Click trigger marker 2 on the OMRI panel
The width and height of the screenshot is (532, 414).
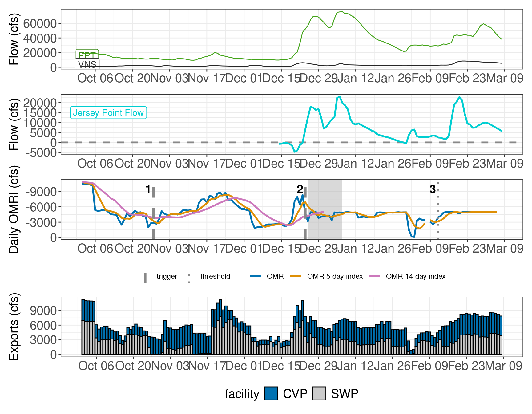click(x=305, y=213)
